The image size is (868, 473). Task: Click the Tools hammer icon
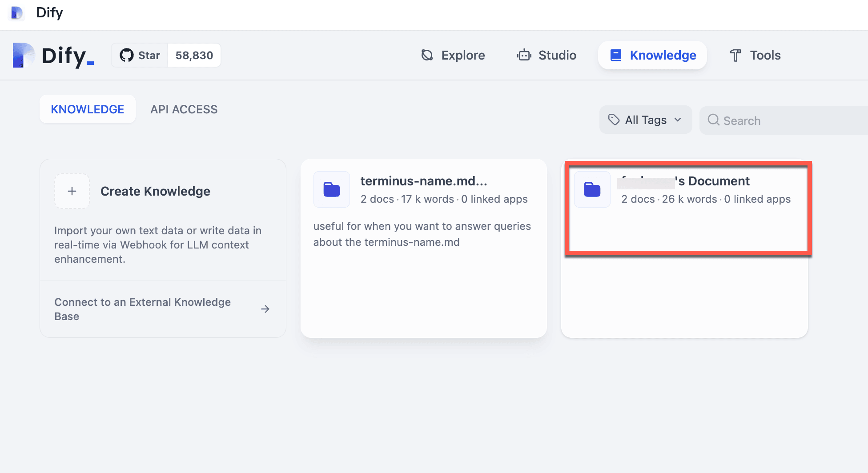[x=735, y=55]
